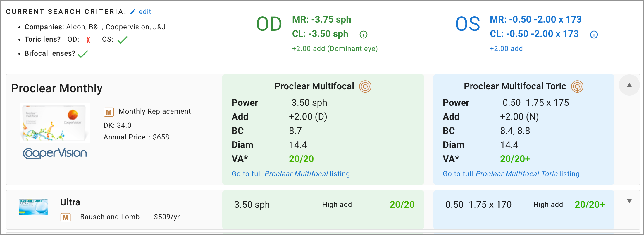Toggle the Bifocal lenses checkmark
Image resolution: width=644 pixels, height=235 pixels.
pyautogui.click(x=83, y=54)
